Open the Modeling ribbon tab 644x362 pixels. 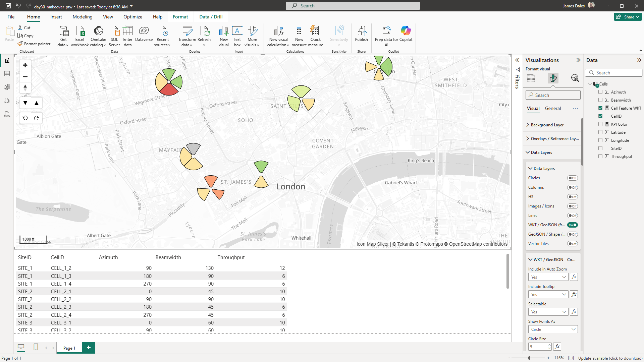click(x=83, y=17)
